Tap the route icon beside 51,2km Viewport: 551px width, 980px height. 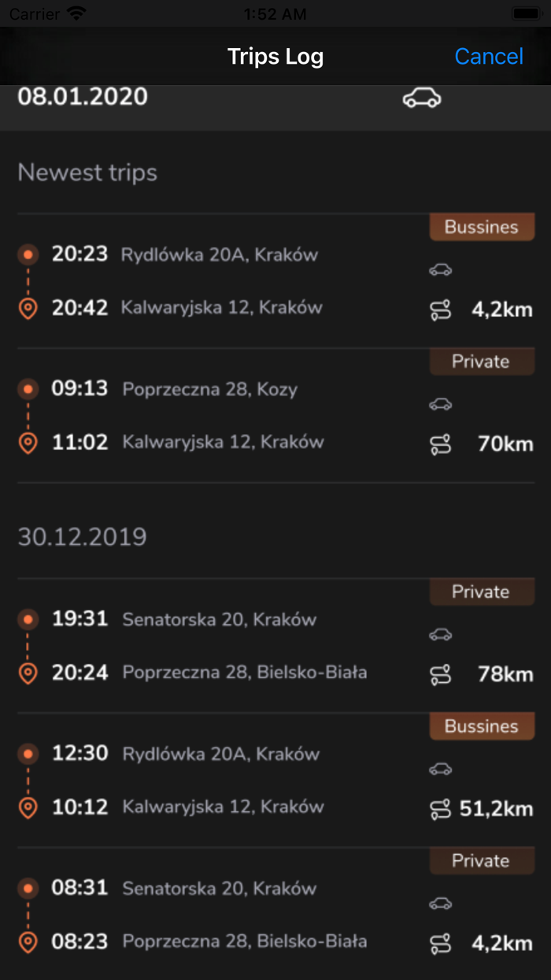(x=441, y=809)
